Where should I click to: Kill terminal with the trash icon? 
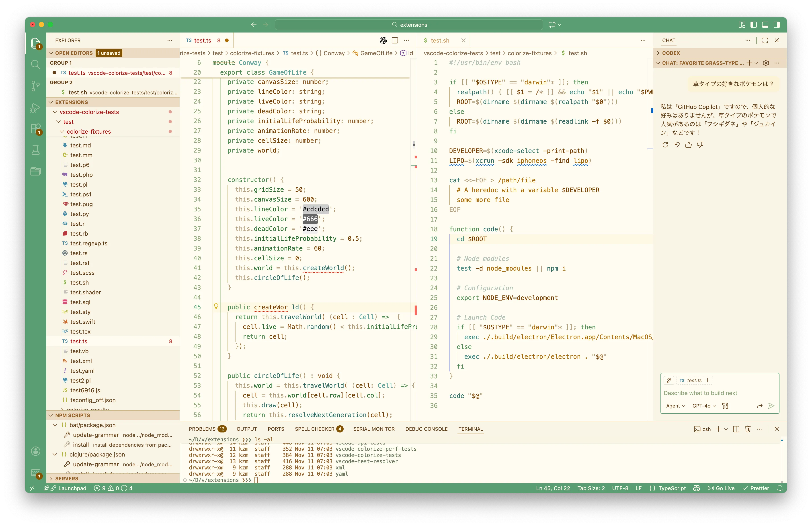(x=748, y=429)
